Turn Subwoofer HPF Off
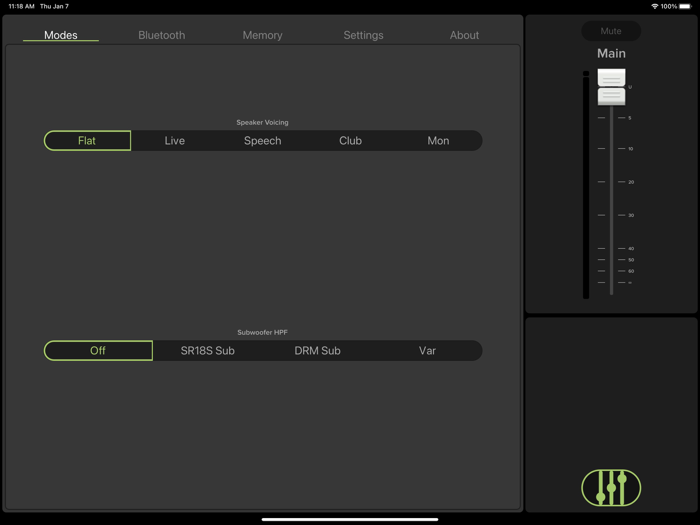The width and height of the screenshot is (700, 525). [98, 350]
